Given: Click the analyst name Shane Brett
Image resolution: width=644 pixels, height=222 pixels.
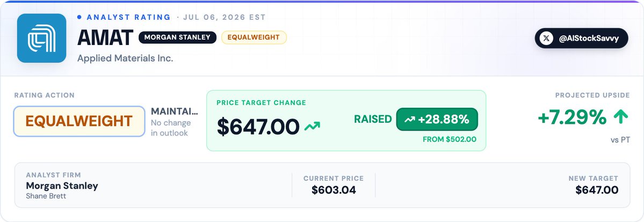Looking at the screenshot, I should tap(46, 196).
